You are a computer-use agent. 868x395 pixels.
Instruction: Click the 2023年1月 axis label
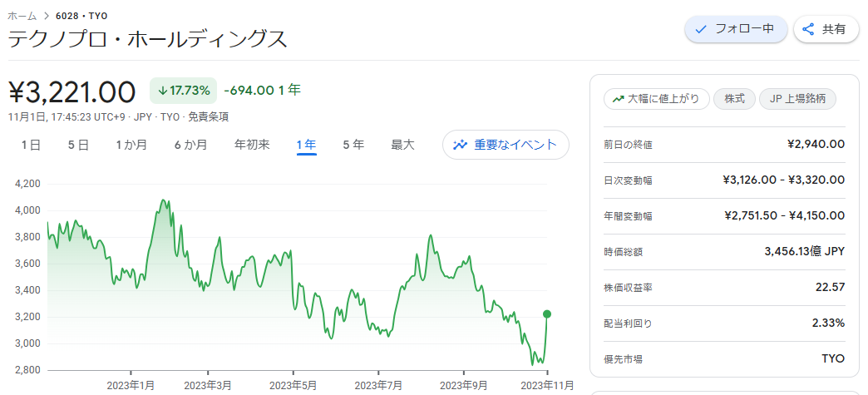131,384
